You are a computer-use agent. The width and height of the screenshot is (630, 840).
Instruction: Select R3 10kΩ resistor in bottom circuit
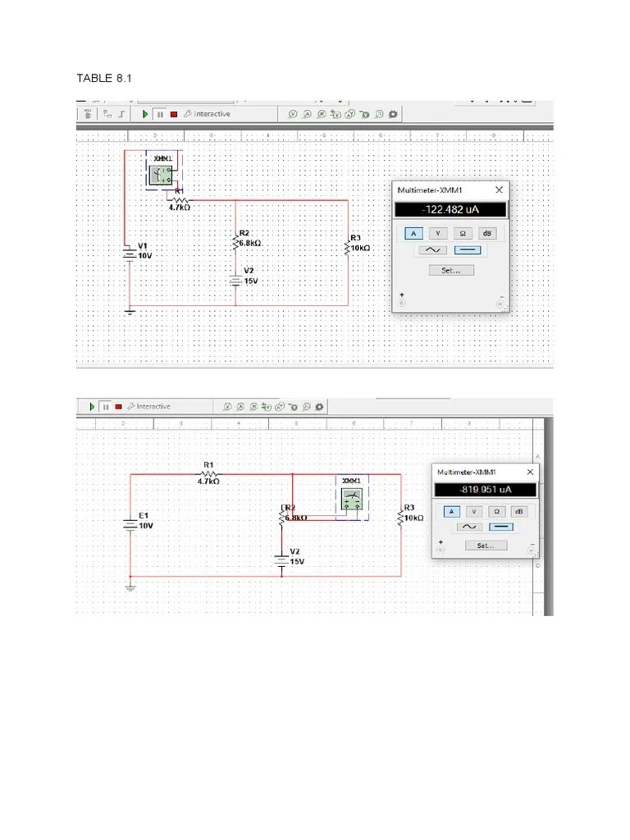click(x=400, y=517)
